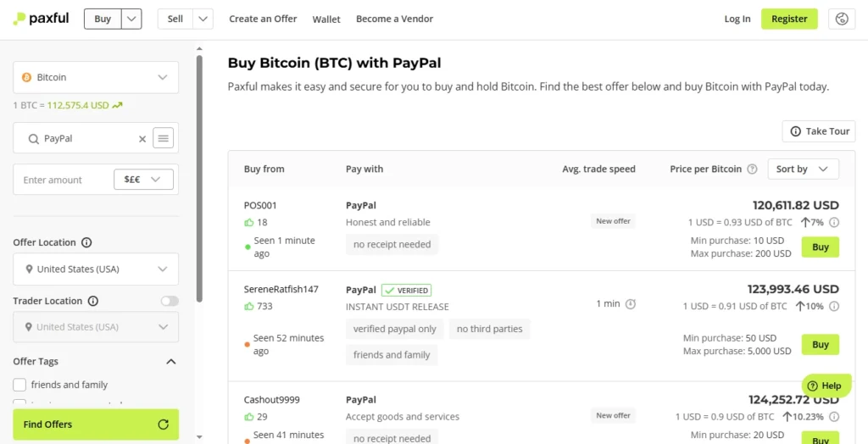Toggle the Trader Location switch
868x444 pixels.
coord(170,301)
